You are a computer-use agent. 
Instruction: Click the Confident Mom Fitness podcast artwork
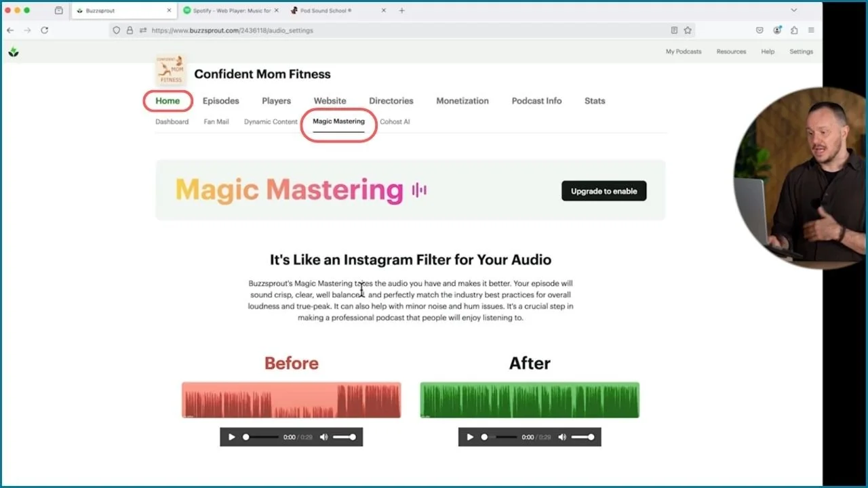click(171, 70)
